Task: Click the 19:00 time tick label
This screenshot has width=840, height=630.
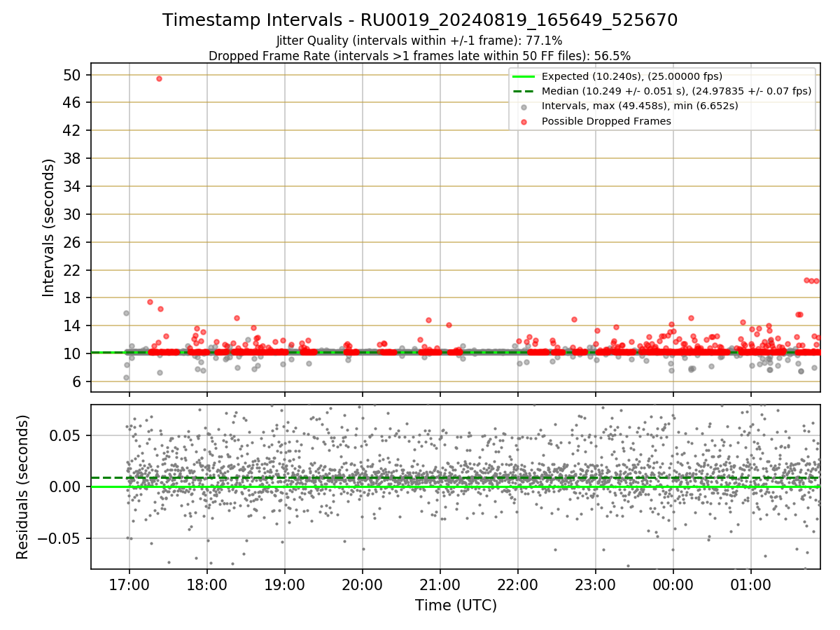Action: (x=284, y=584)
